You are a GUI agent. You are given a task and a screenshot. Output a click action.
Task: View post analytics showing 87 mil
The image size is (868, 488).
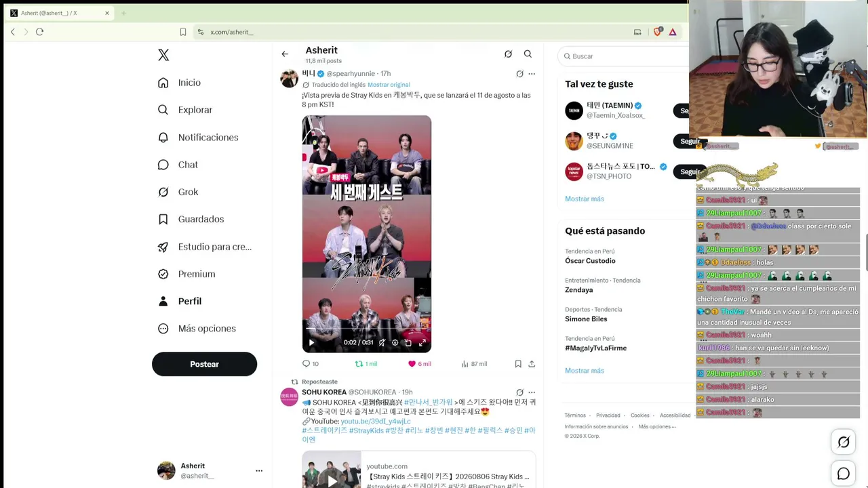coord(474,364)
